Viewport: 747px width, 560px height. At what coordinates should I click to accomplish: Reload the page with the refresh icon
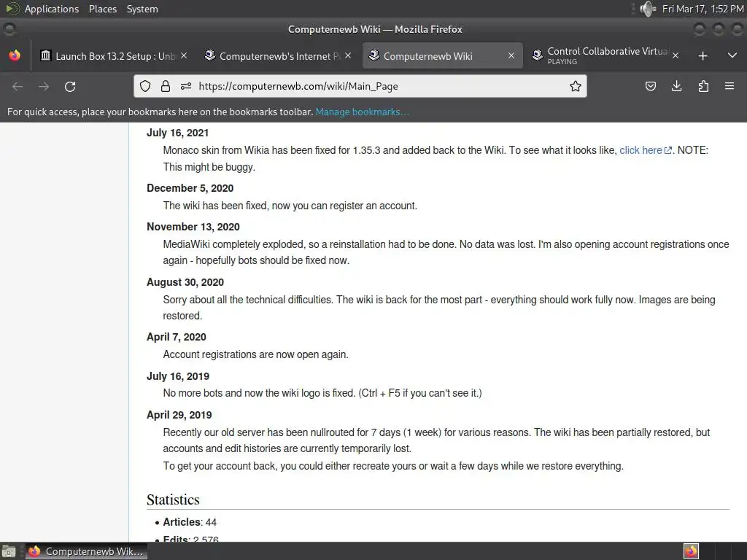(x=70, y=87)
